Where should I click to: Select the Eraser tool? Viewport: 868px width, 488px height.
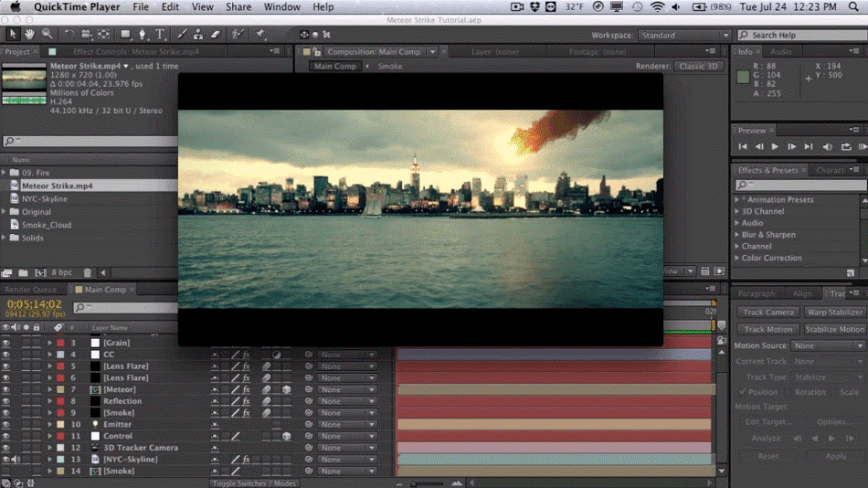216,35
